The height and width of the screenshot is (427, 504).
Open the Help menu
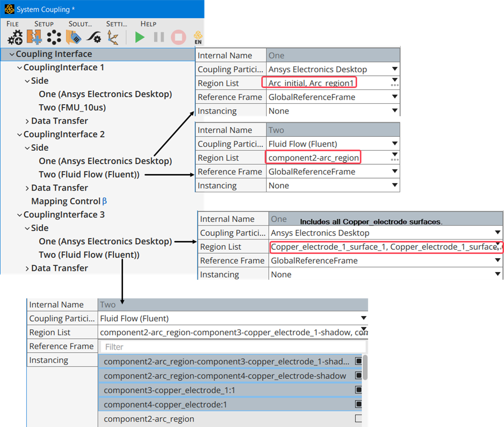click(x=148, y=24)
